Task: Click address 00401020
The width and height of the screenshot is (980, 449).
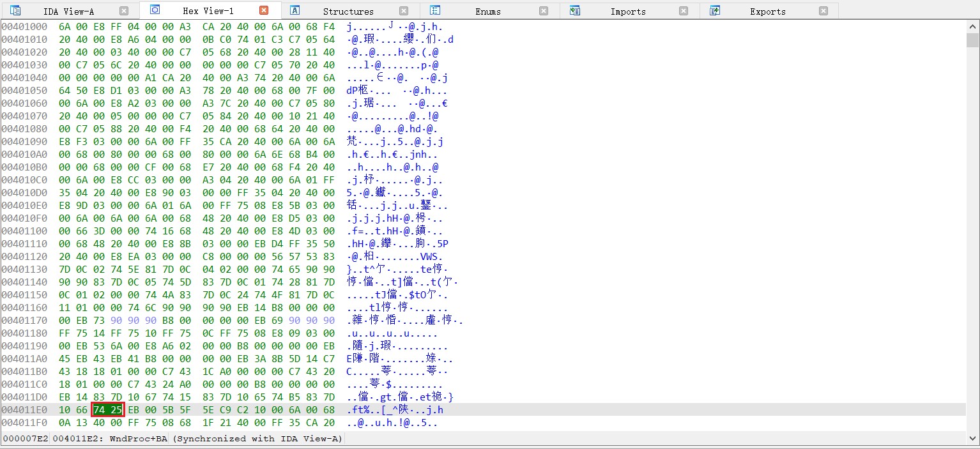Action: (24, 52)
